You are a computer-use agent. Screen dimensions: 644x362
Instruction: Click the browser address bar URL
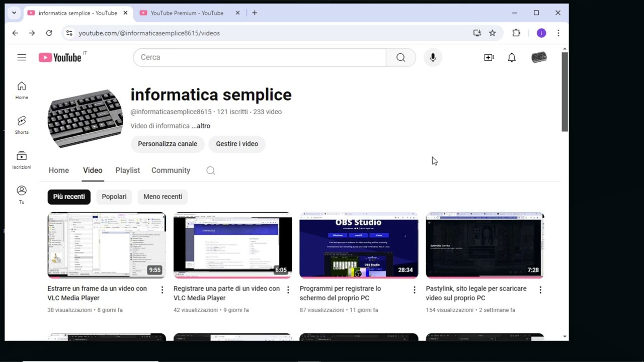149,33
